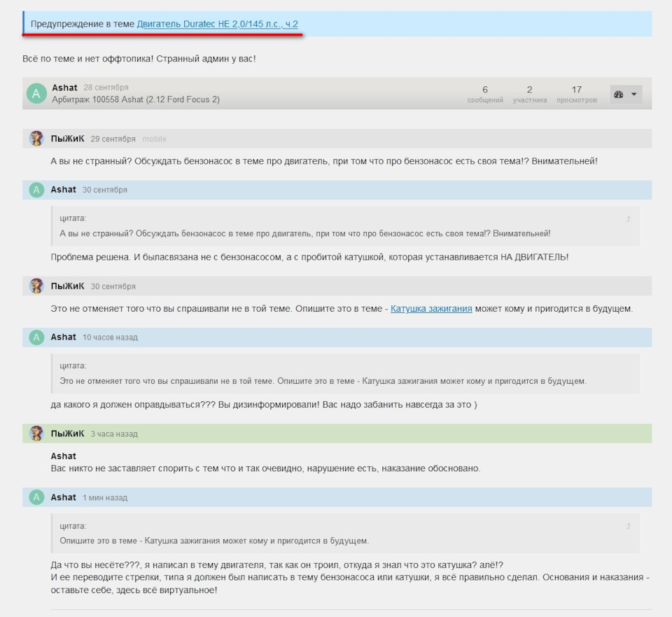Click ПыЖиК avatar on 29 сентября post
The width and height of the screenshot is (672, 617).
pyautogui.click(x=36, y=139)
